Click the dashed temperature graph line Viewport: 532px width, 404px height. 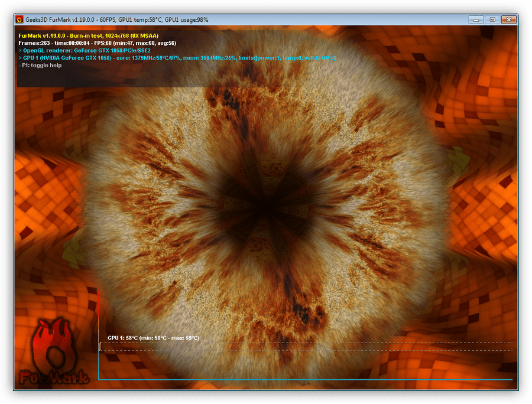click(307, 343)
